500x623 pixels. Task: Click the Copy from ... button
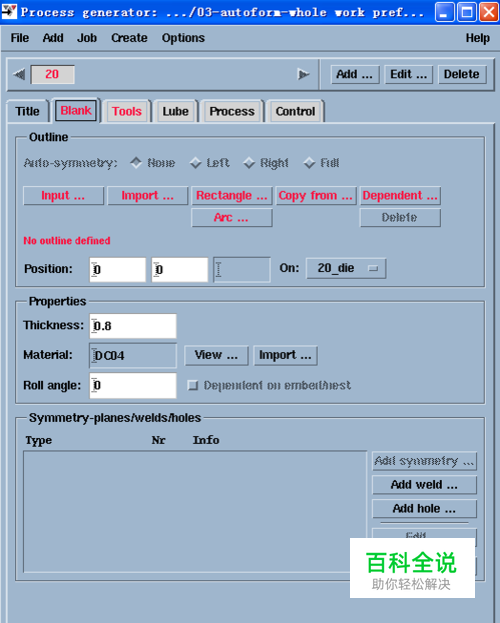316,195
